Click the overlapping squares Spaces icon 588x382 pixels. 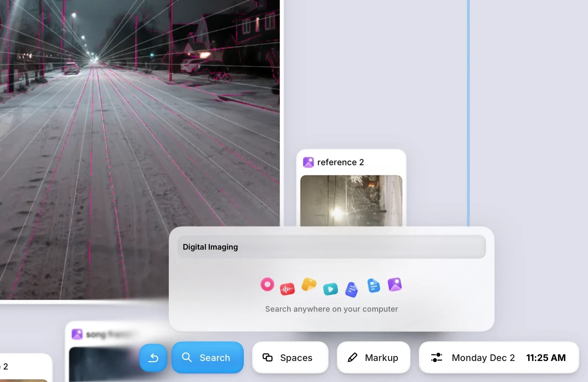(268, 357)
